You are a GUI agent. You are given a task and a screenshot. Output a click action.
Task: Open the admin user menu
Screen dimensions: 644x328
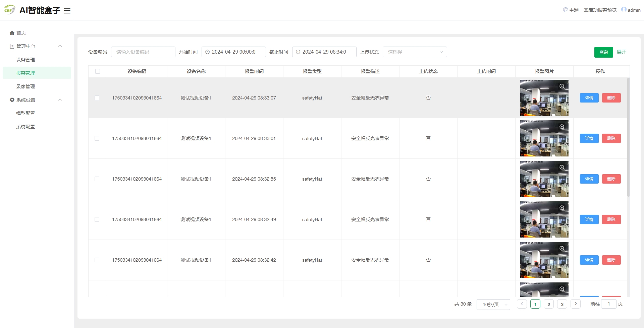coord(631,10)
